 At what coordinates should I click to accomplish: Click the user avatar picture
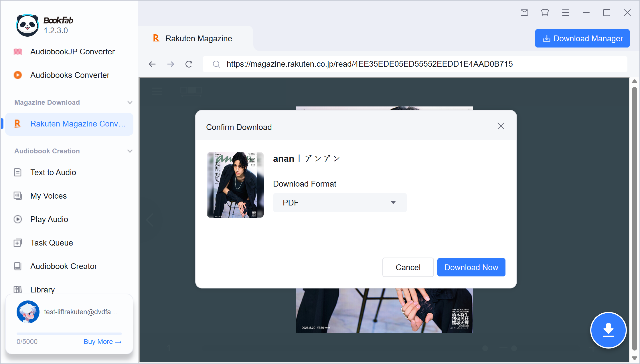[x=28, y=312]
